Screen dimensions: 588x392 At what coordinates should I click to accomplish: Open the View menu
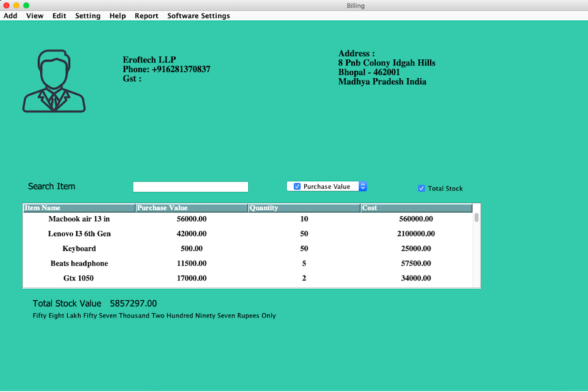[x=35, y=16]
